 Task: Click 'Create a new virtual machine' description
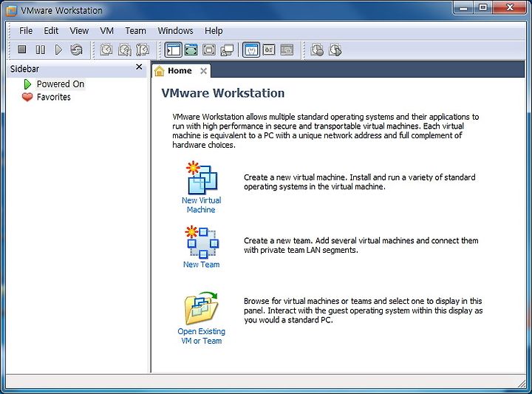[359, 182]
